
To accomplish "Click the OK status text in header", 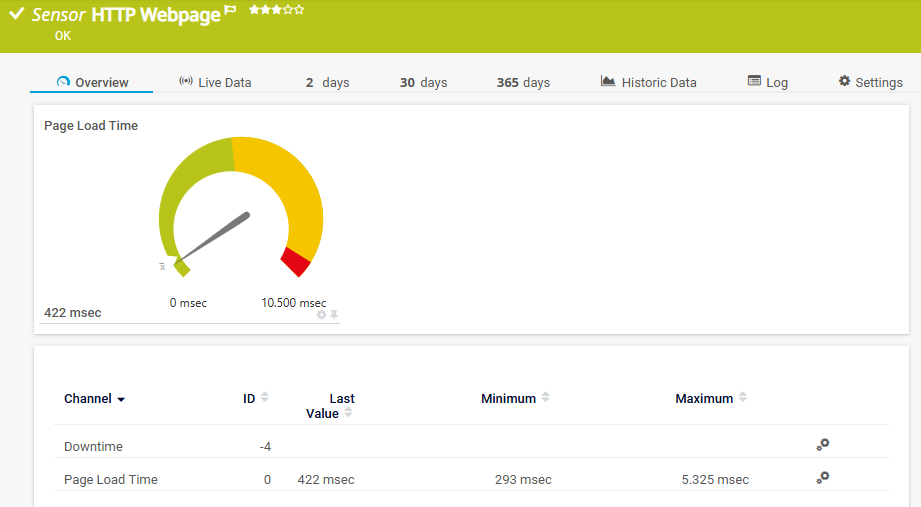I will pyautogui.click(x=63, y=36).
